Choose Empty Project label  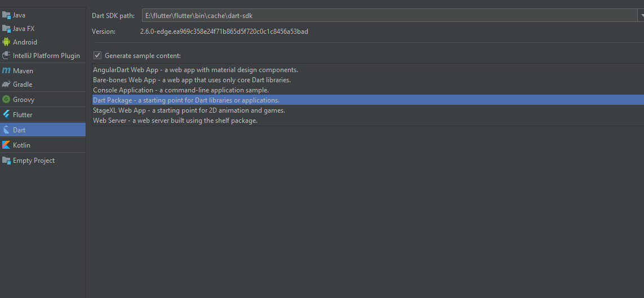[x=34, y=161]
